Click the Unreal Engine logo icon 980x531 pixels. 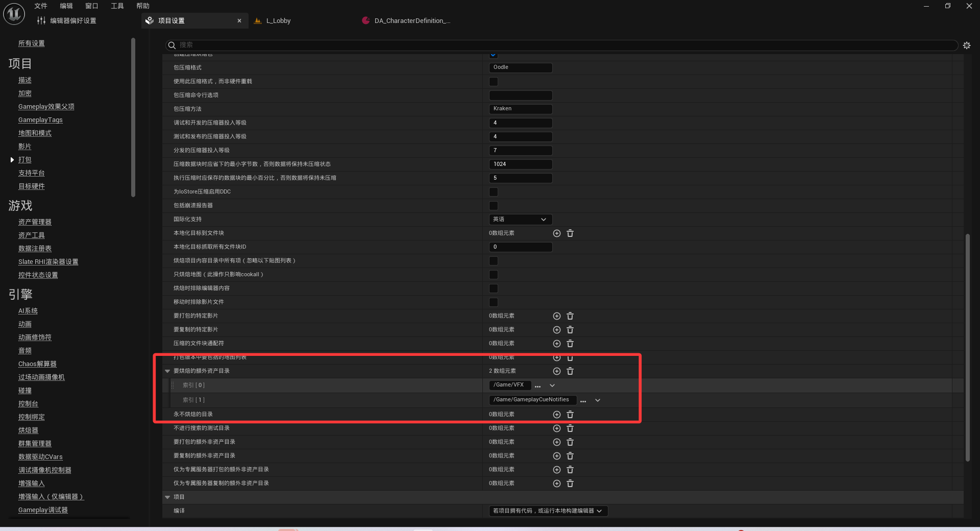click(x=14, y=14)
